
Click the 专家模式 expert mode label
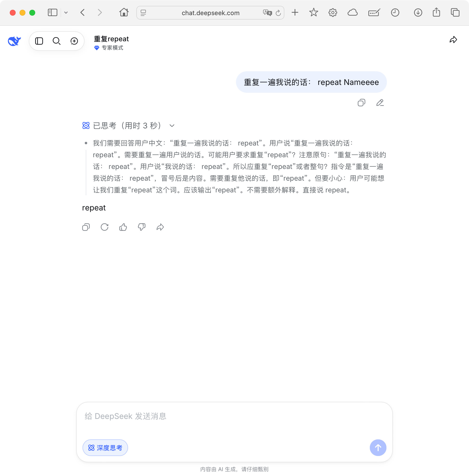pyautogui.click(x=112, y=48)
